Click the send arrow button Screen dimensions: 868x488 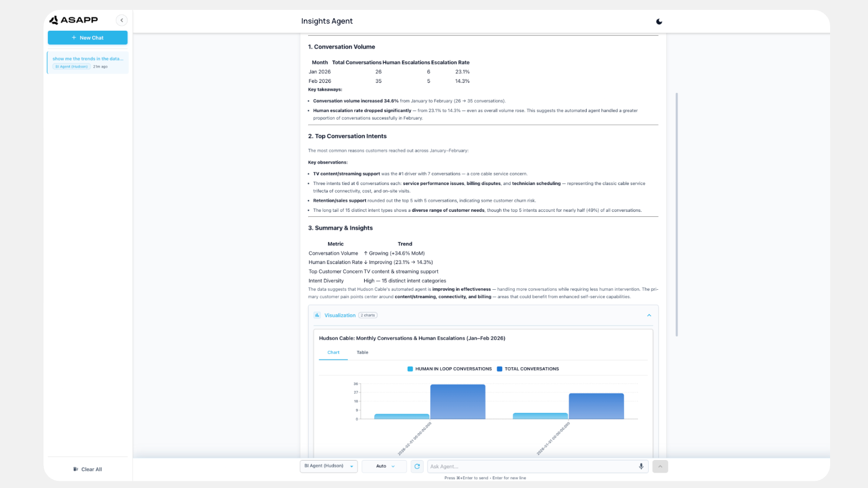click(660, 466)
